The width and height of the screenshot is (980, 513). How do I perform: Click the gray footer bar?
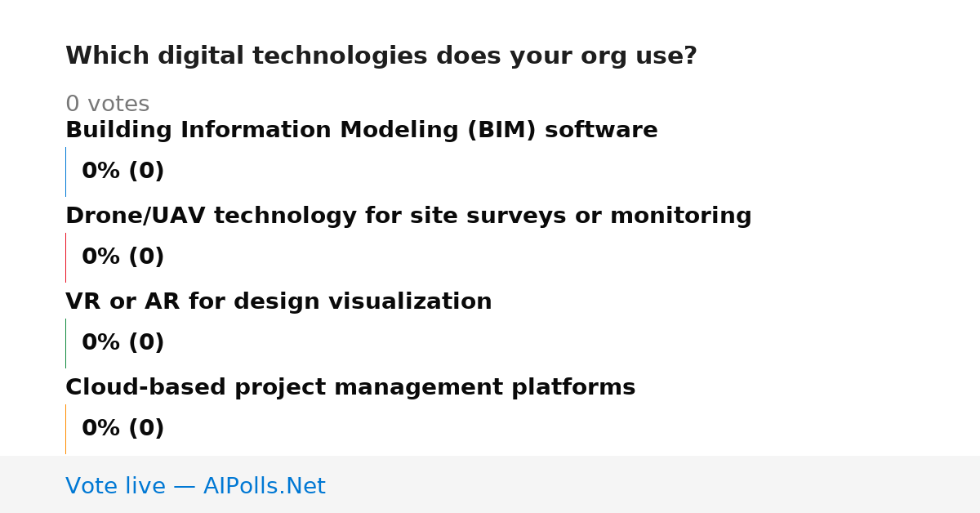[x=490, y=484]
